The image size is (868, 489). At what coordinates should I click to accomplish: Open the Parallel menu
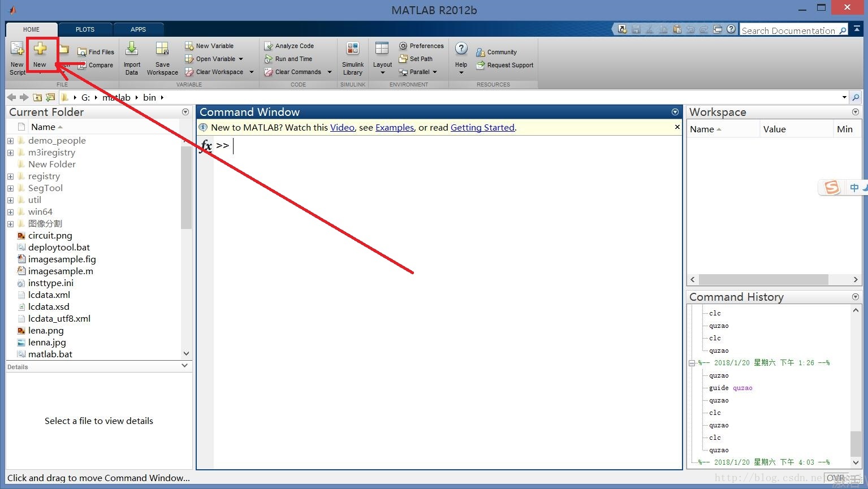pyautogui.click(x=418, y=72)
